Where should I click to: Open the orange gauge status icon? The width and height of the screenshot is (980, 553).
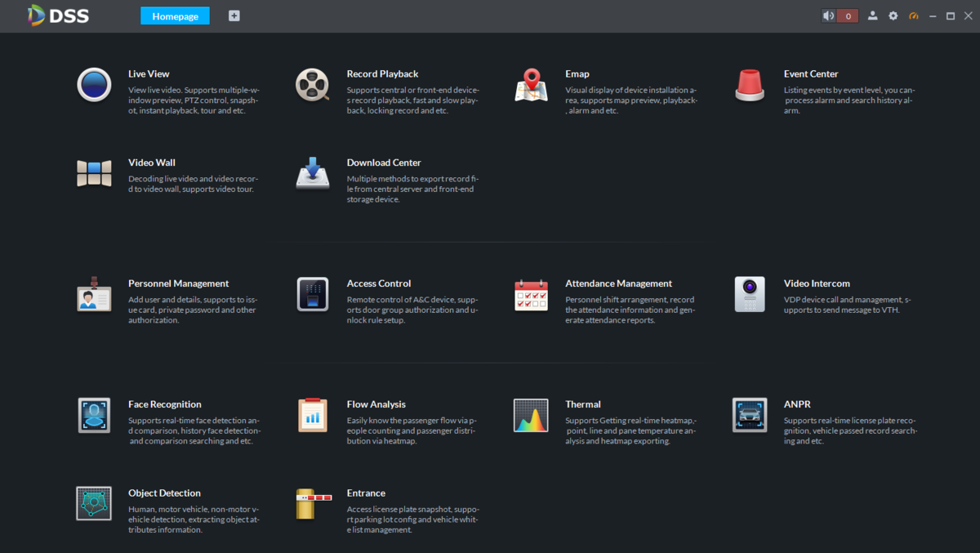point(914,16)
